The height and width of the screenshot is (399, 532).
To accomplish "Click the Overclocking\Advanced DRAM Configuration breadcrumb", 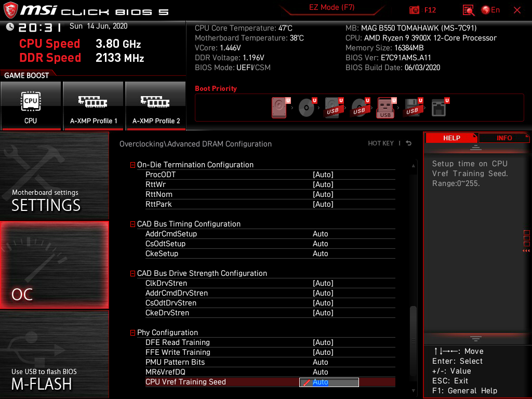I will coord(195,144).
